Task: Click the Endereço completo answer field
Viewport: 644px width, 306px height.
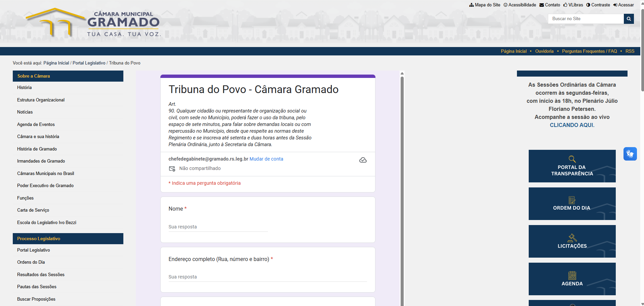Action: [267, 277]
